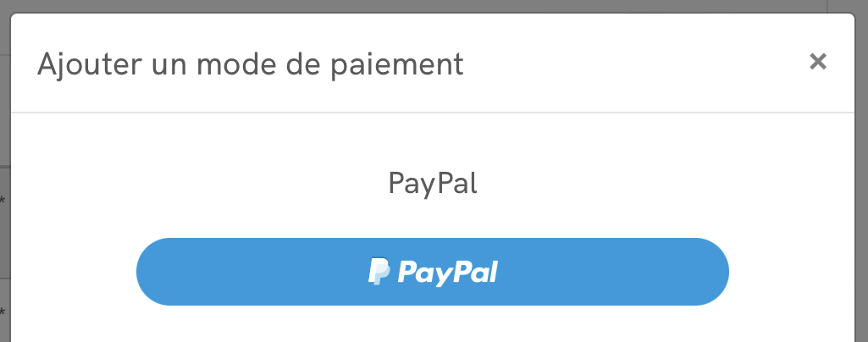
Task: Click the dimmed backdrop right of the dialog
Action: click(862, 166)
